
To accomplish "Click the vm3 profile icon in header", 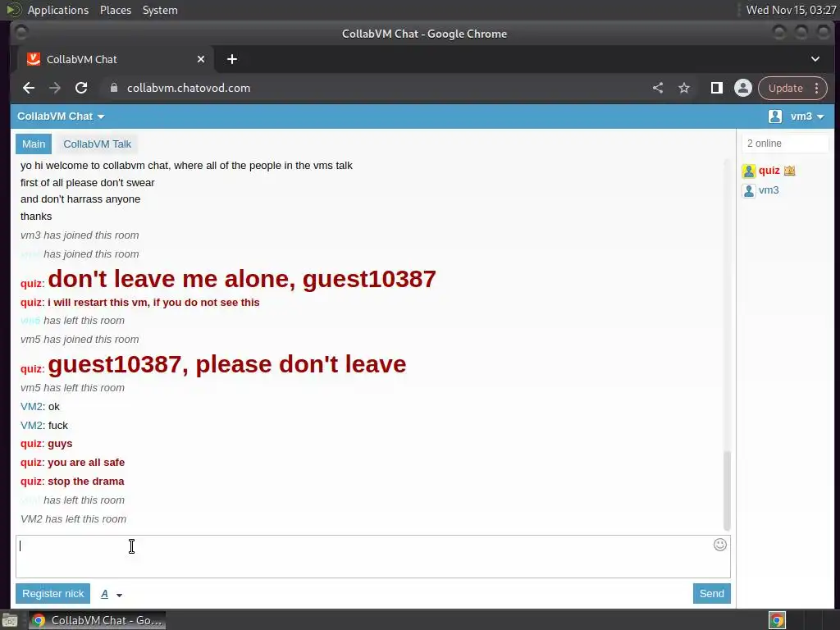I will coord(774,116).
